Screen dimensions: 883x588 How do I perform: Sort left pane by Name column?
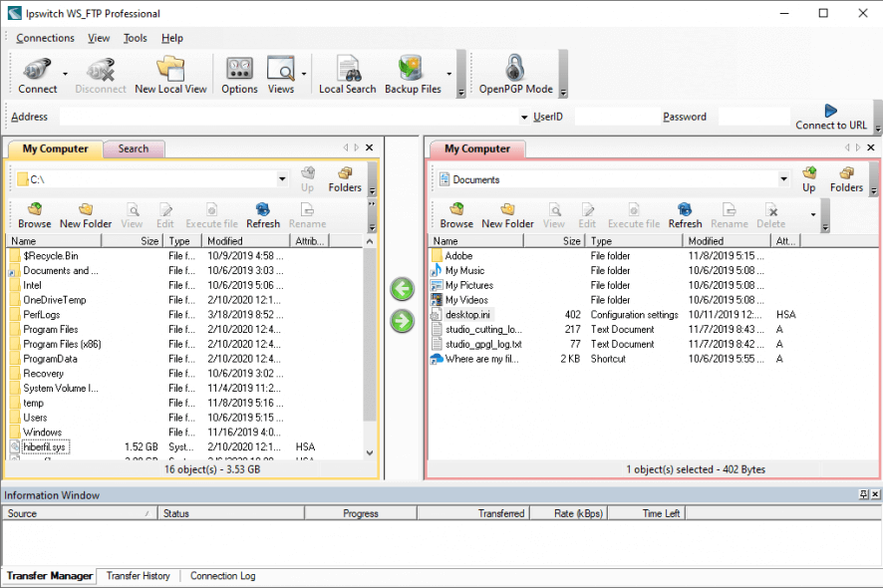tap(54, 241)
